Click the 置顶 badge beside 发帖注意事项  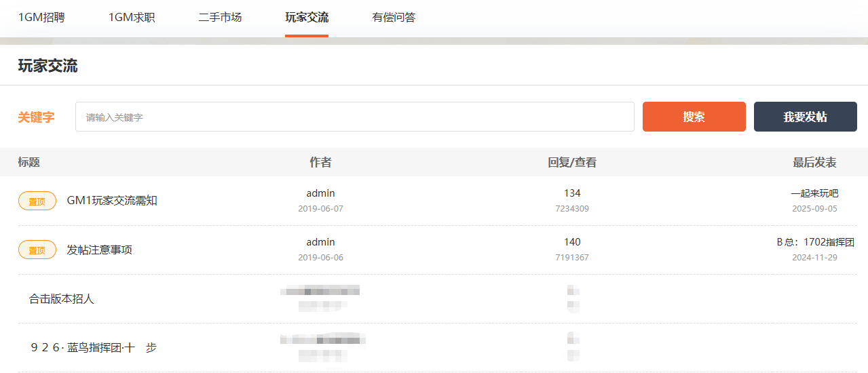[37, 250]
